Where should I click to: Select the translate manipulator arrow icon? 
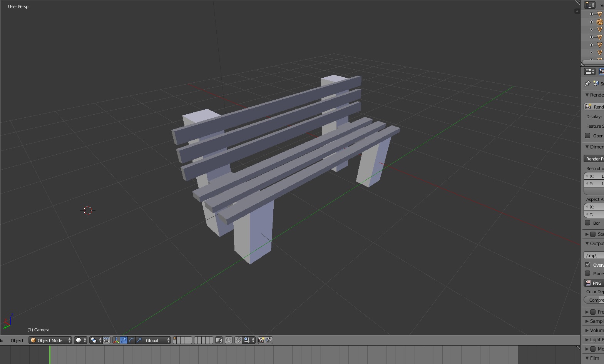124,340
